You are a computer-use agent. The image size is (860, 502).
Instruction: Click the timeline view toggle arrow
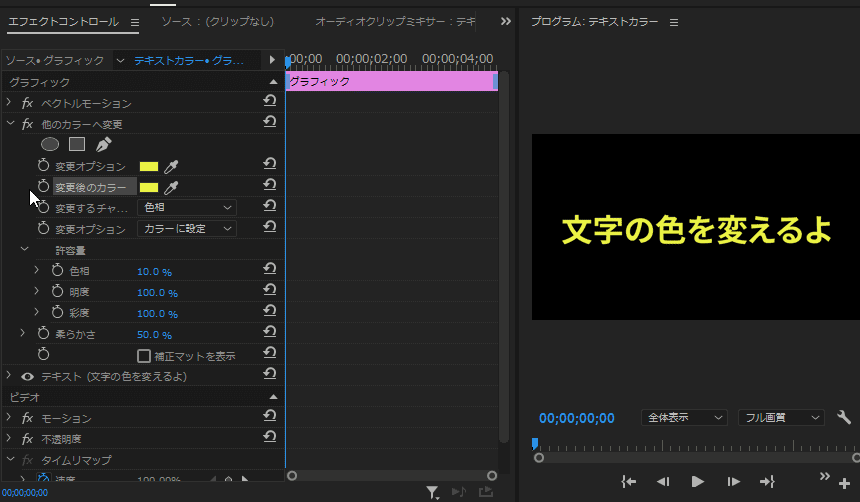click(x=272, y=60)
